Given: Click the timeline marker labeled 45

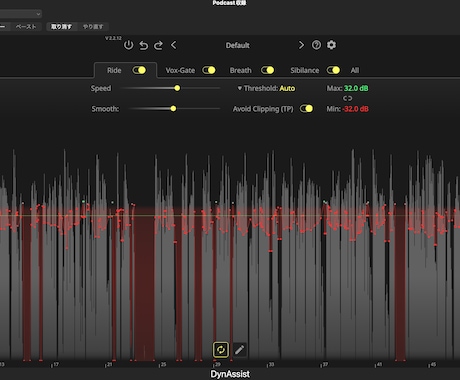Looking at the screenshot, I should point(433,365).
